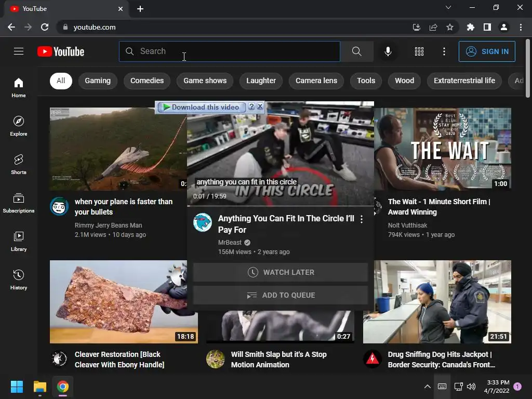Select the Wood filter chip

tap(404, 81)
